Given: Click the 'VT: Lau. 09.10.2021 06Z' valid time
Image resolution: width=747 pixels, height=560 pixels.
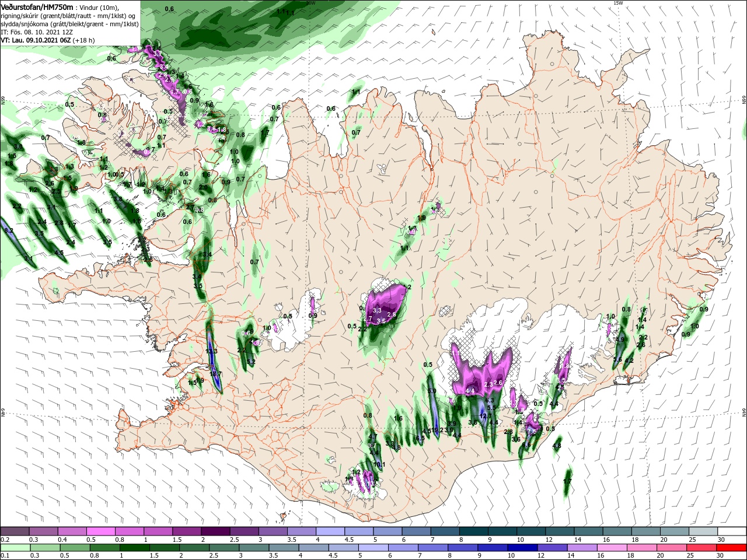Looking at the screenshot, I should tap(48, 40).
